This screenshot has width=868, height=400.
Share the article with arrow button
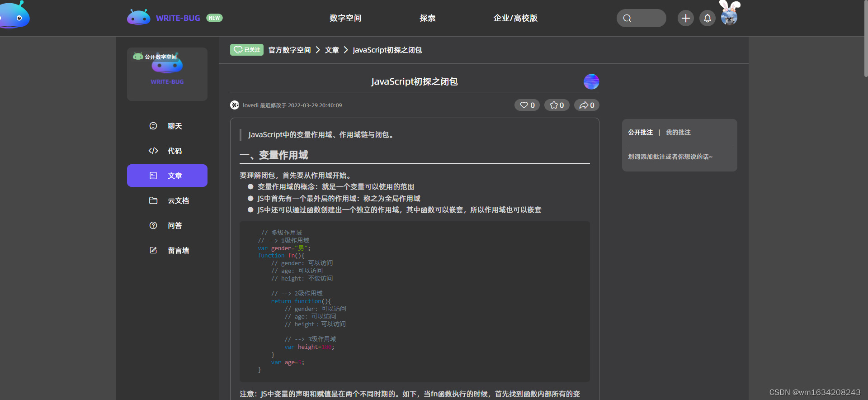587,105
